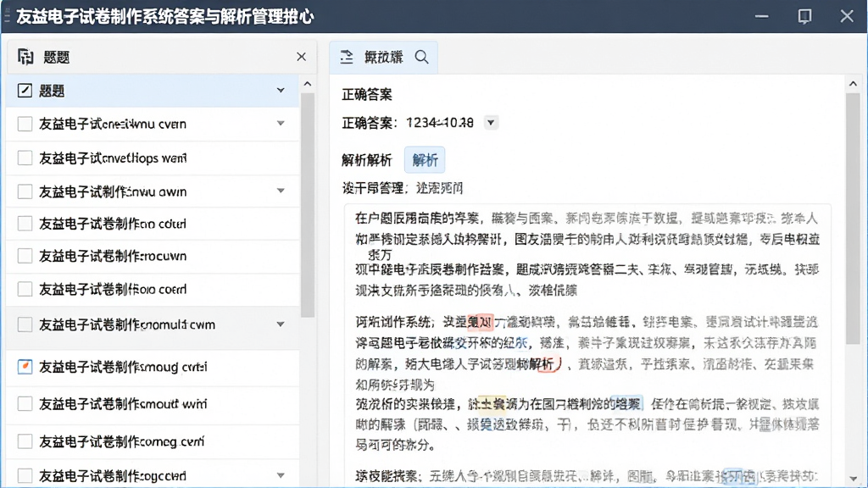Expand the arrow on 'nomult cwm' row

281,324
